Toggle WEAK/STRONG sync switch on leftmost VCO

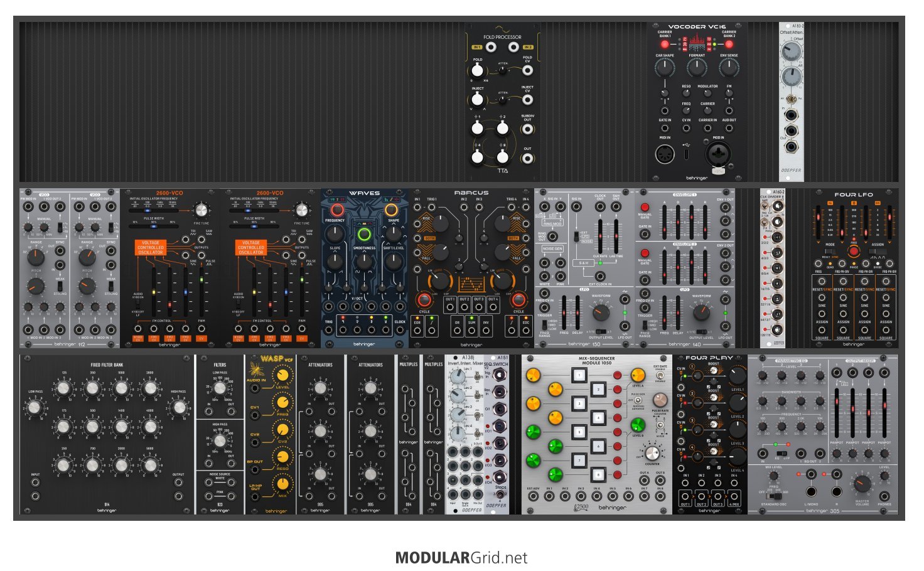(60, 286)
